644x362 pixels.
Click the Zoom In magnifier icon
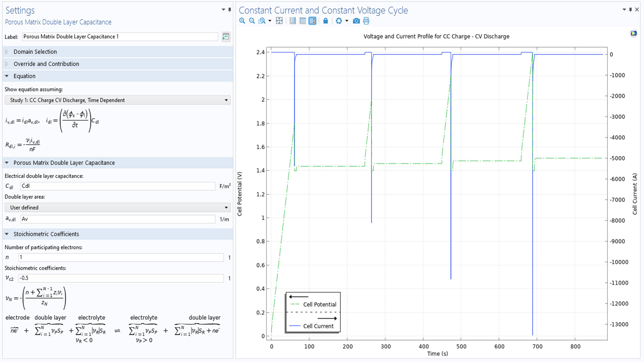point(242,21)
